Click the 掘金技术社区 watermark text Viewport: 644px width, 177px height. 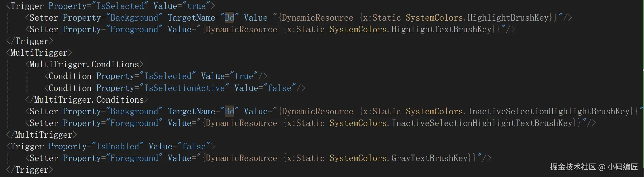[573, 167]
